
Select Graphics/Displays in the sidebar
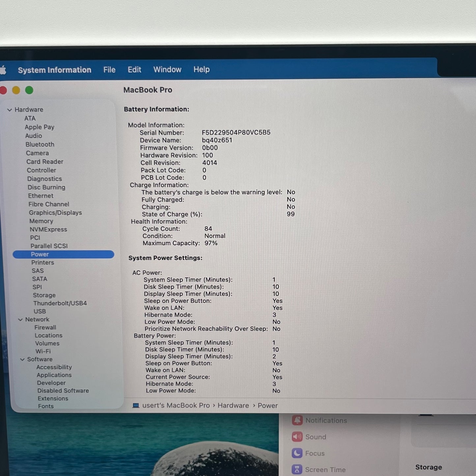click(x=55, y=213)
